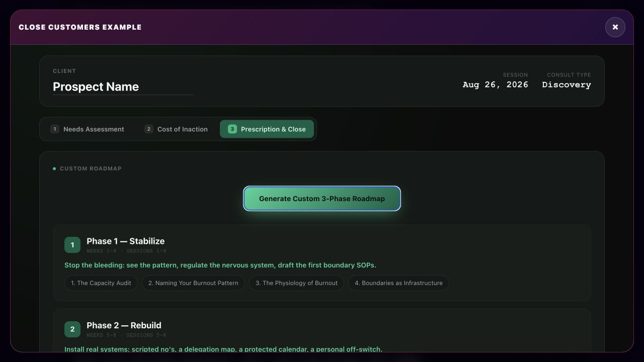Click the Close Customers Example title
Viewport: 644px width, 362px height.
(80, 27)
